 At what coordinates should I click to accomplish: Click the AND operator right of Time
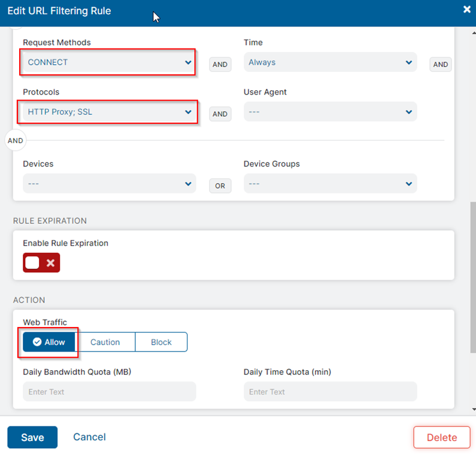[x=441, y=64]
